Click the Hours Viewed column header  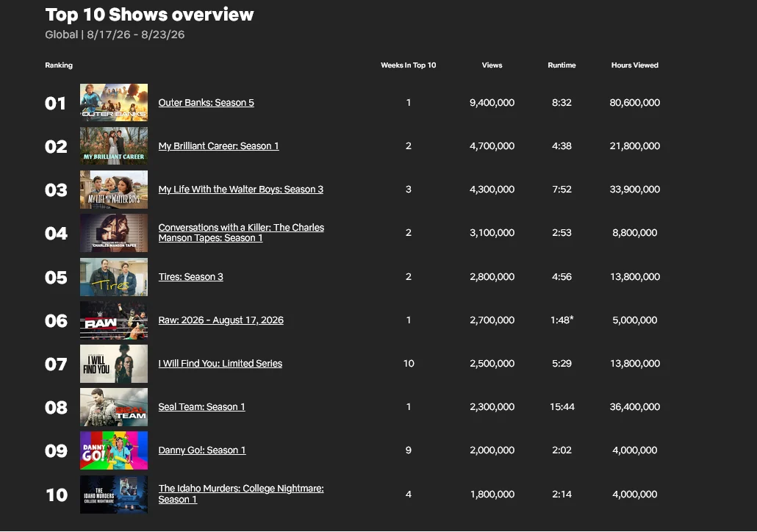click(x=635, y=65)
